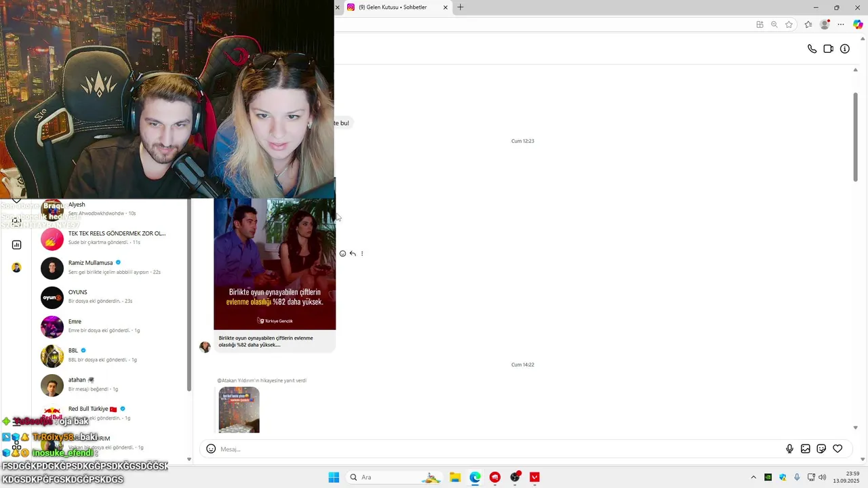Open the shared reel thumbnail about couples
Screen dimensions: 868x488
(x=275, y=264)
